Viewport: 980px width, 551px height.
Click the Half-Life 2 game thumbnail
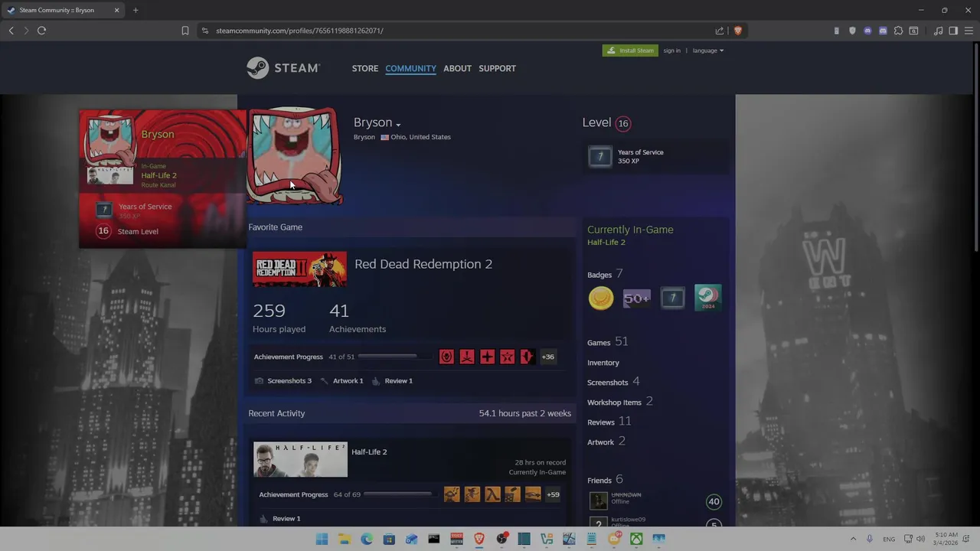click(x=300, y=459)
